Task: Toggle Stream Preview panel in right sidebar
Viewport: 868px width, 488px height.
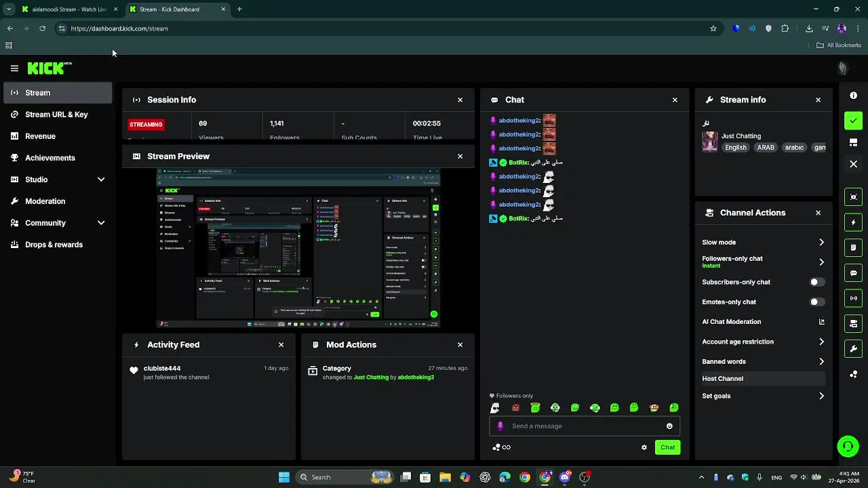Action: tap(853, 197)
